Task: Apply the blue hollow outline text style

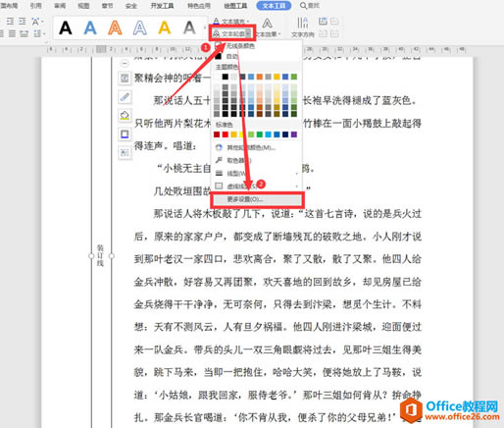Action: pos(140,28)
